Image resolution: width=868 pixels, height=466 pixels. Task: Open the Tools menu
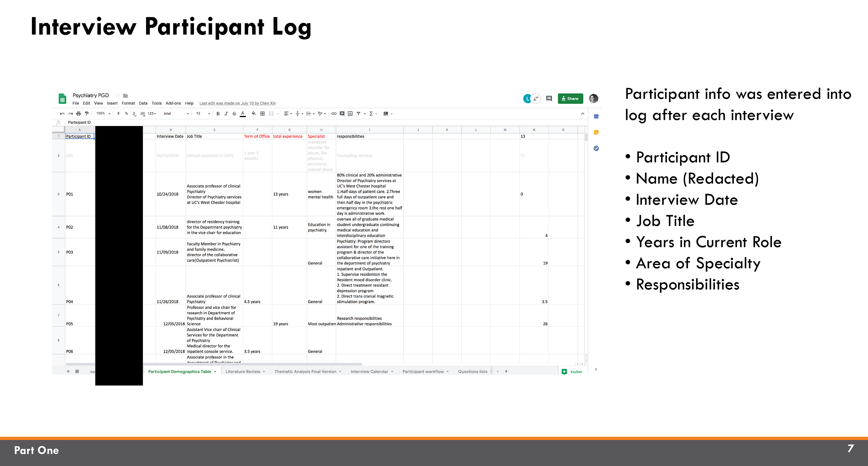[156, 103]
